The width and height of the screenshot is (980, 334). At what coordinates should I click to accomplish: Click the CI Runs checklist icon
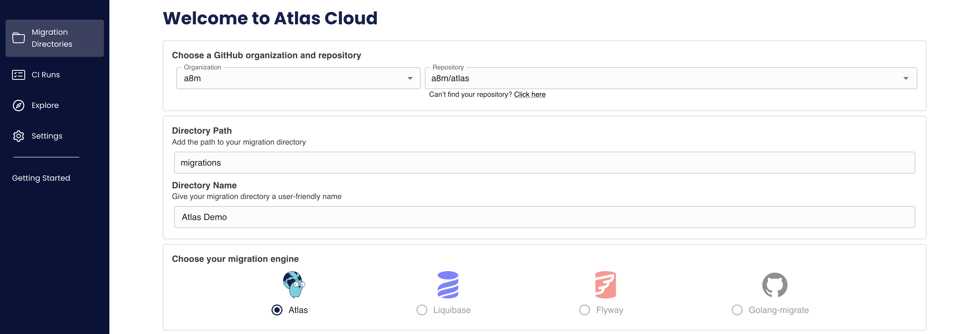pos(18,75)
